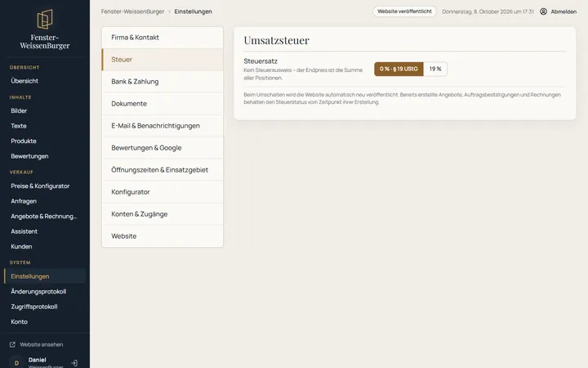Screen dimensions: 588x368
Task: Switch the tax rate to 19 %
Action: (x=435, y=69)
